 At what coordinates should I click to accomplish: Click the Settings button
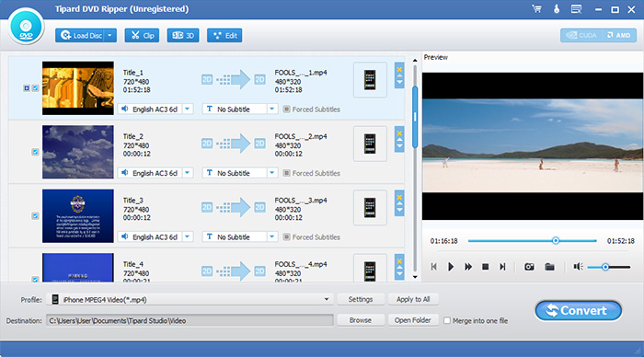[361, 299]
